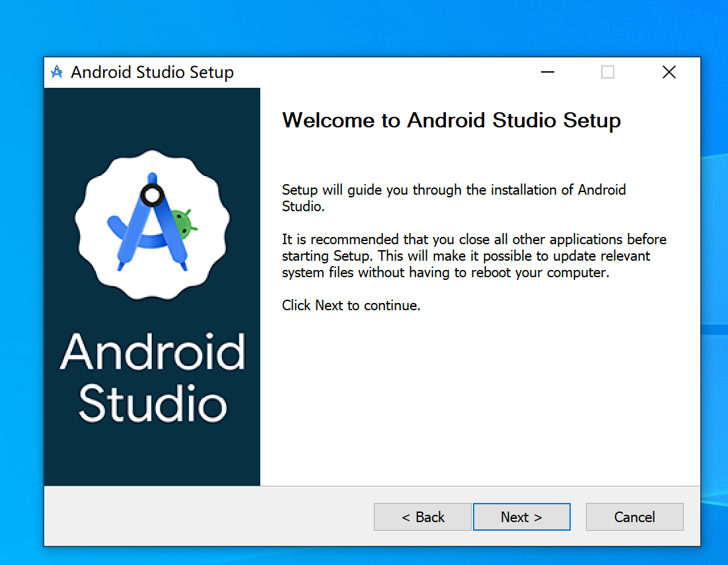Click the 'Android Studio' wordmark in the side panel
728x565 pixels.
[153, 378]
